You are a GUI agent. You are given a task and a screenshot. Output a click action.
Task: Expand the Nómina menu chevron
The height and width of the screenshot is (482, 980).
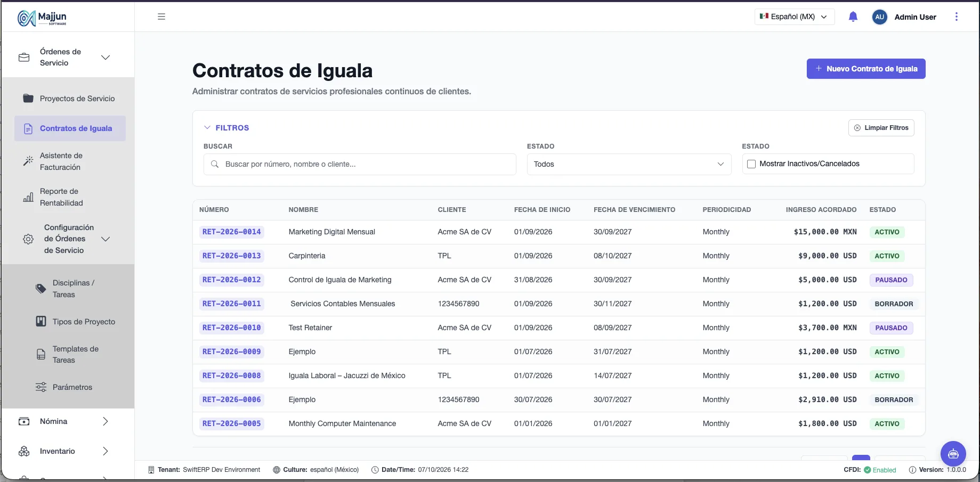(106, 421)
